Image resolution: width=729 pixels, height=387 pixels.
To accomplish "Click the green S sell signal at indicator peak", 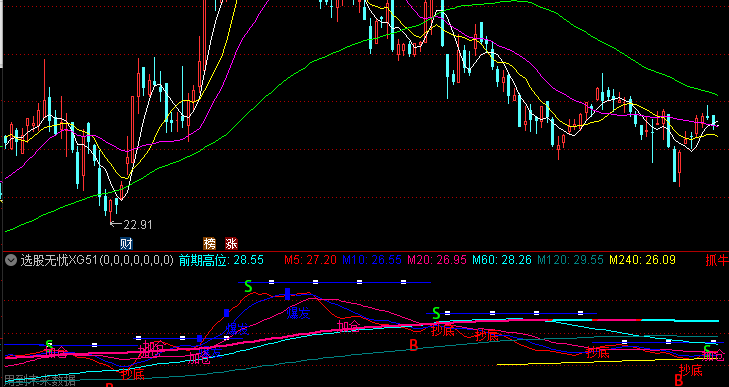I will coord(248,287).
